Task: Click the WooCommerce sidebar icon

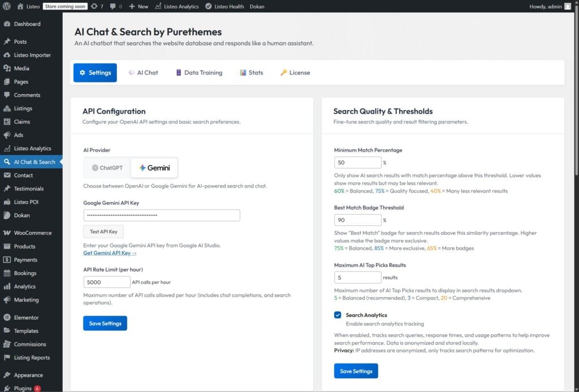Action: click(x=7, y=233)
